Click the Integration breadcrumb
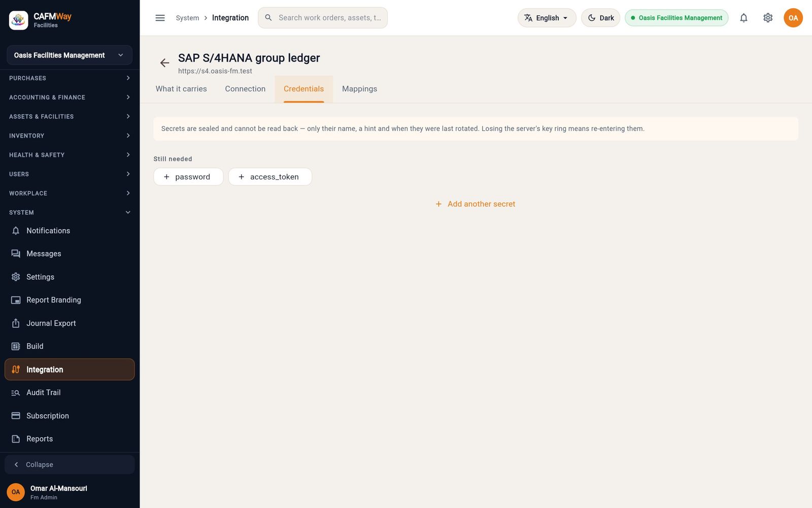Viewport: 812px width, 508px height. [230, 18]
